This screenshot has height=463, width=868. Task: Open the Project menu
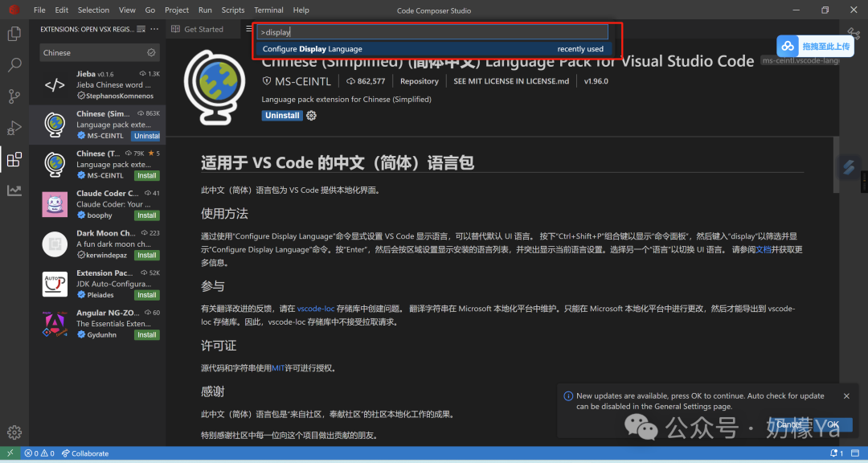click(177, 10)
